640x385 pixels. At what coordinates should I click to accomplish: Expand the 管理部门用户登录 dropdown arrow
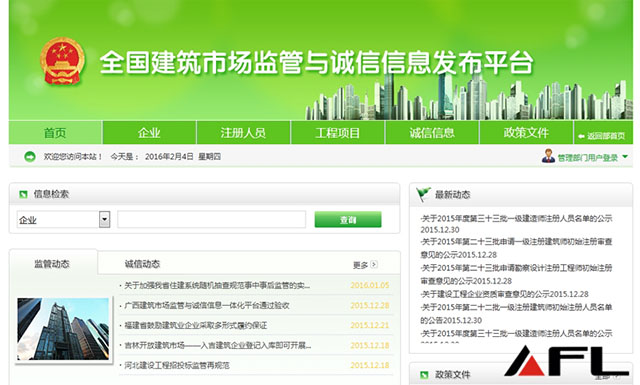pyautogui.click(x=625, y=157)
